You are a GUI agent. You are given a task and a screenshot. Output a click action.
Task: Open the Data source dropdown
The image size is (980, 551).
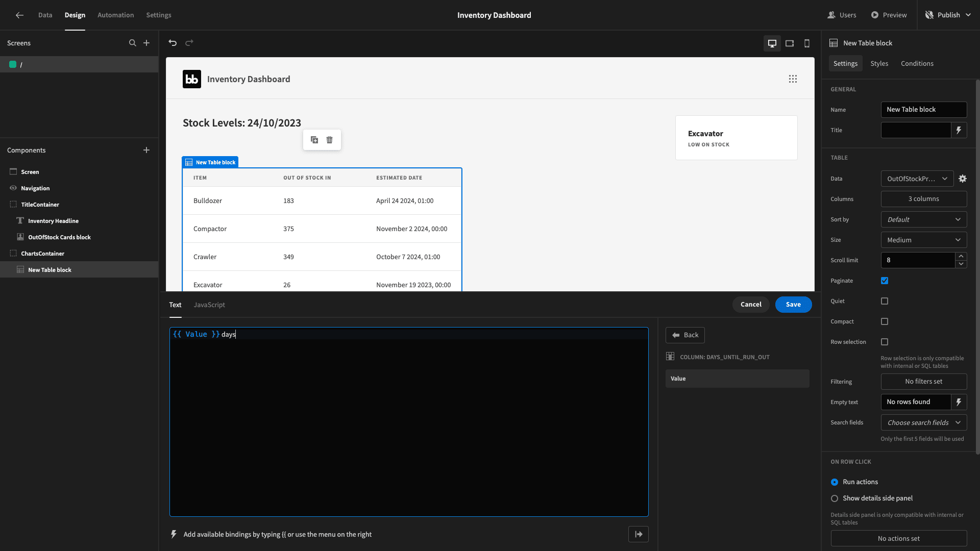[917, 179]
